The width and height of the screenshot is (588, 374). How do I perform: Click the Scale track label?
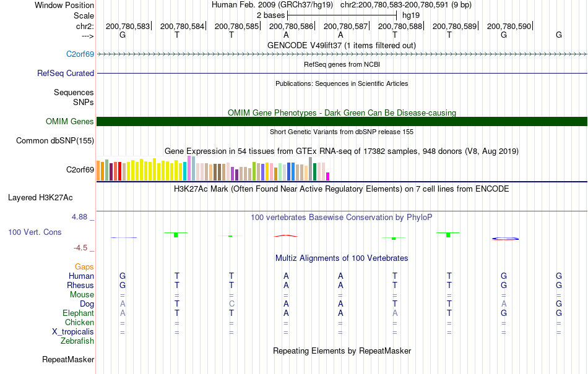point(84,15)
